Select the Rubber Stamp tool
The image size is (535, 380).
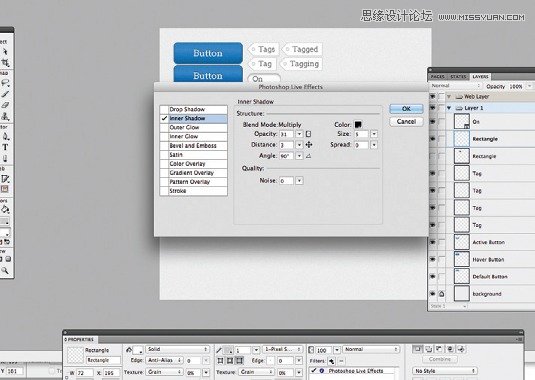click(5, 116)
